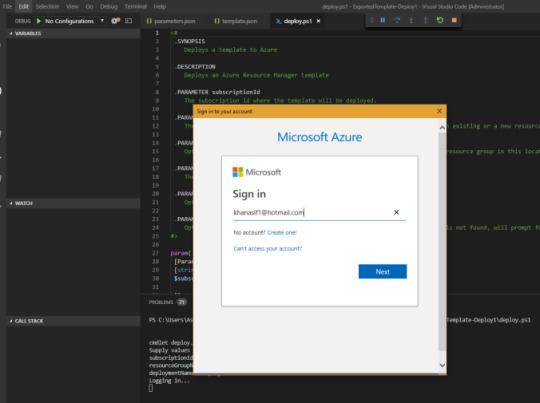The height and width of the screenshot is (403, 540).
Task: Close the deploy.ps1 tab
Action: (x=319, y=21)
